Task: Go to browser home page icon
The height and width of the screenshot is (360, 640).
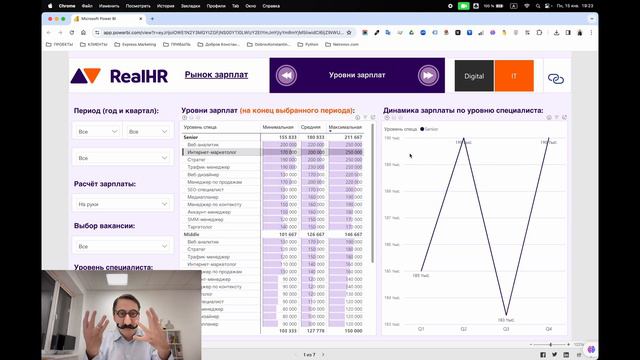Action: (x=83, y=33)
